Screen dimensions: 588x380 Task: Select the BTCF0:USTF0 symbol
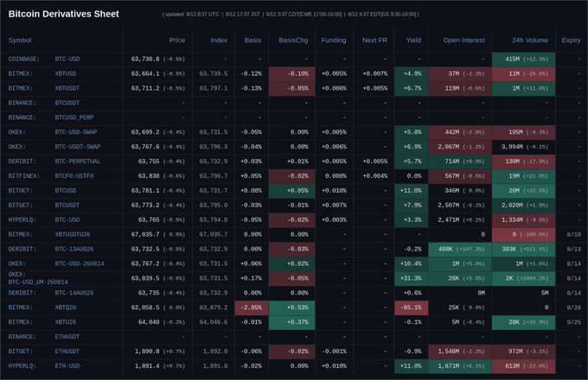point(74,176)
